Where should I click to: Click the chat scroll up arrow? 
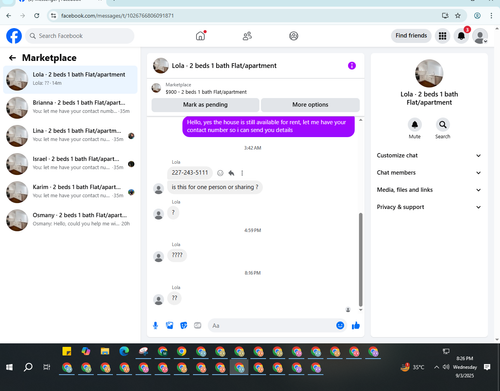point(360,120)
